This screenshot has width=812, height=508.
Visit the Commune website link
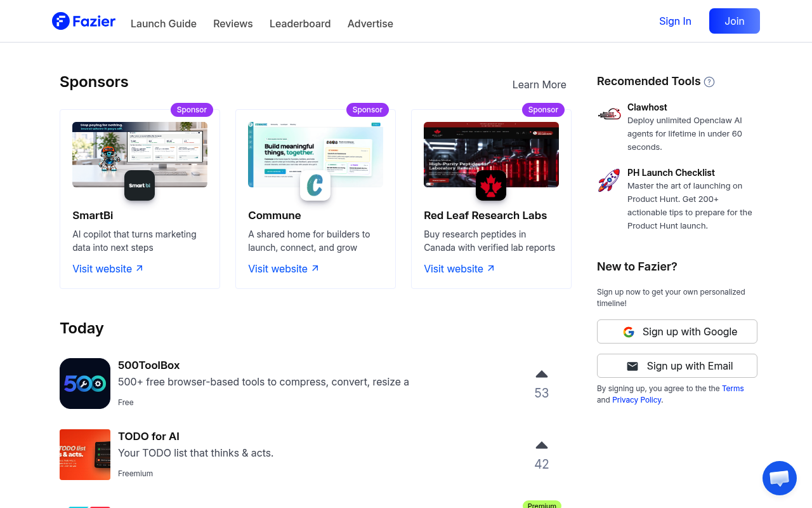pos(284,269)
